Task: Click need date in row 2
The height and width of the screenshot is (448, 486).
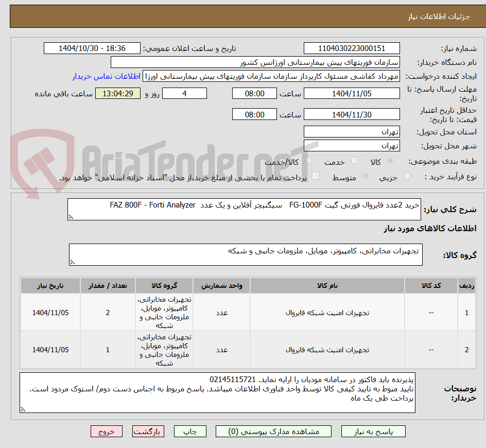Action: click(x=50, y=350)
